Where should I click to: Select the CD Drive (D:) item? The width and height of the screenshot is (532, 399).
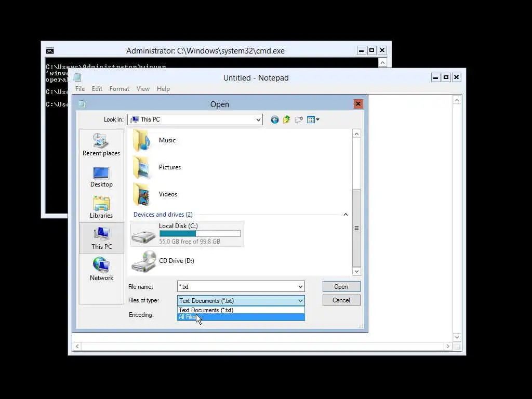point(163,261)
